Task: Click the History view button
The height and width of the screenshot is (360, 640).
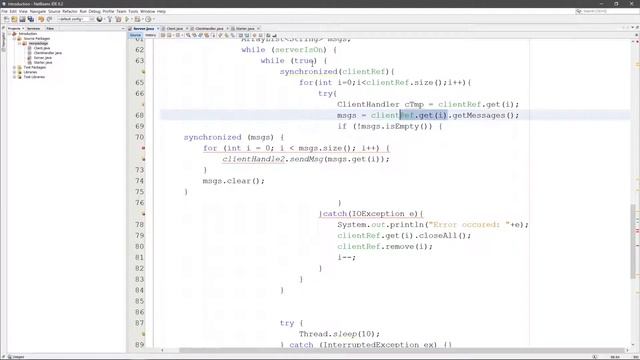Action: click(150, 36)
